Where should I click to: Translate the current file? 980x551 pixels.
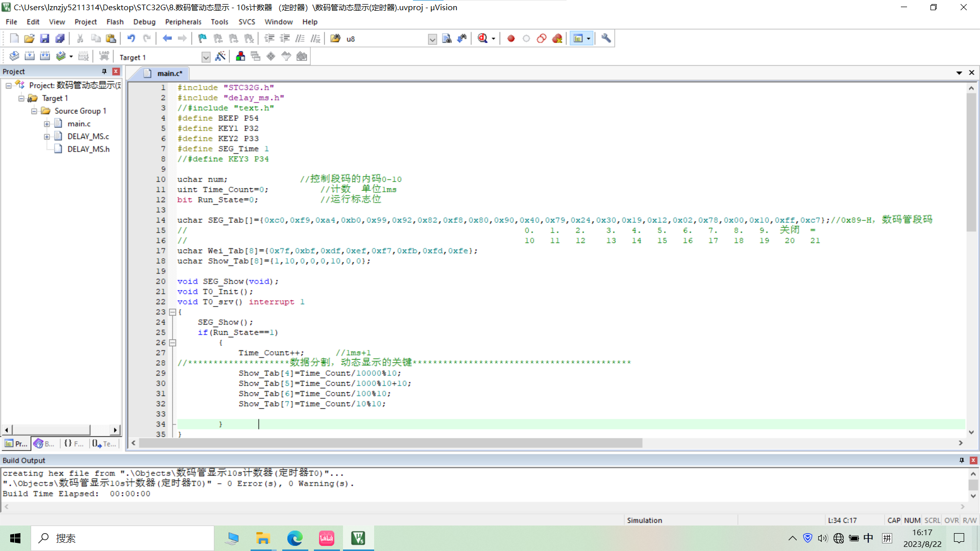(x=14, y=56)
